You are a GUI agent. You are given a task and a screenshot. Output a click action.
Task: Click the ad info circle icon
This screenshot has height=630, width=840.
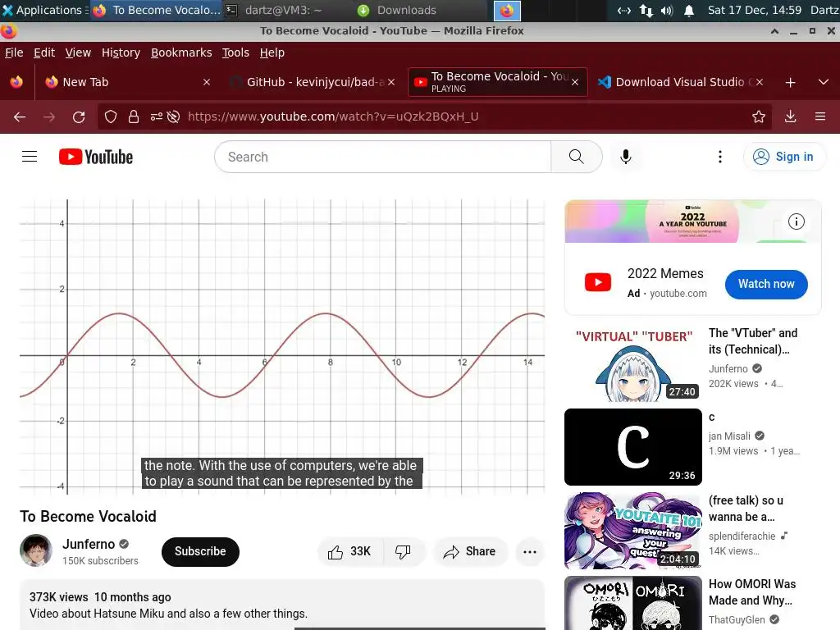tap(796, 221)
